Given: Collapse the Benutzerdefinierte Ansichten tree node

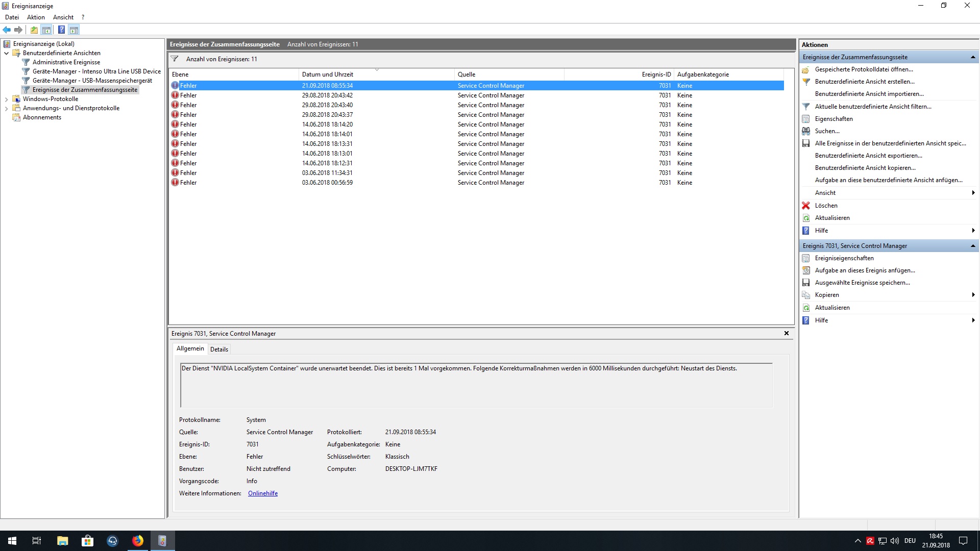Looking at the screenshot, I should 7,53.
